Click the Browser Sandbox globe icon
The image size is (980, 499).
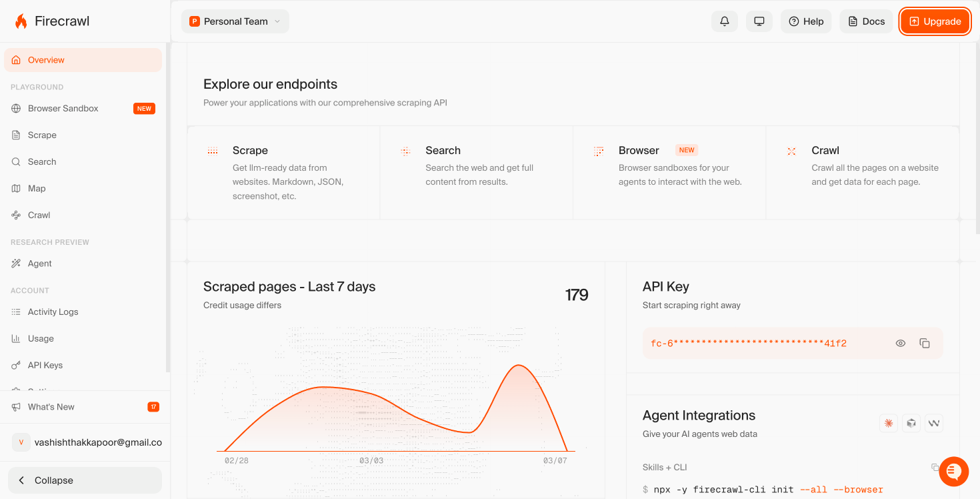point(16,108)
